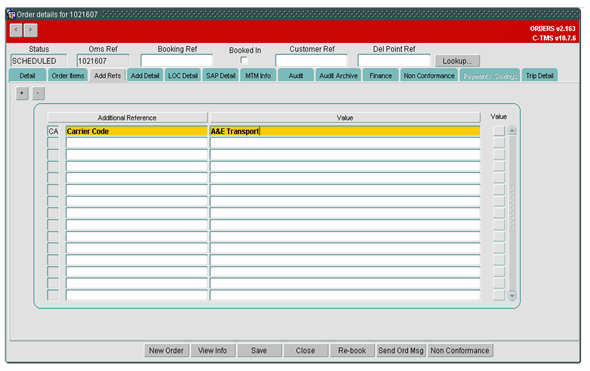Click the minus remove row button
590x371 pixels.
pyautogui.click(x=38, y=93)
